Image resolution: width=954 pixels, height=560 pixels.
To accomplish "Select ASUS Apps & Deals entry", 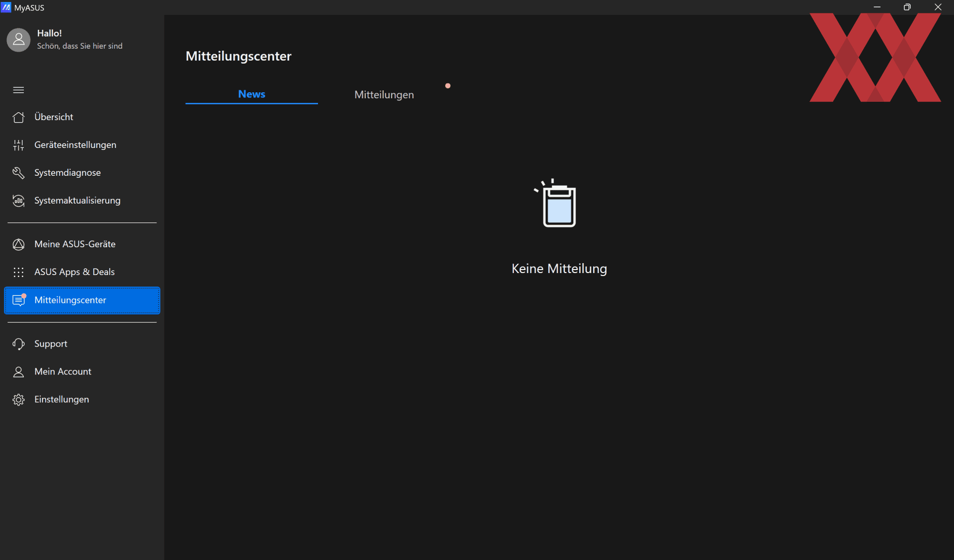I will tap(82, 272).
